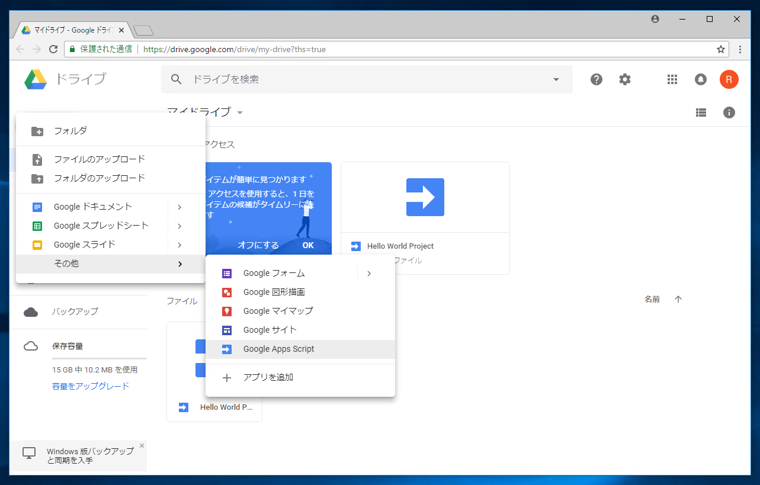The height and width of the screenshot is (485, 760).
Task: Click the search magnifier icon
Action: click(176, 79)
